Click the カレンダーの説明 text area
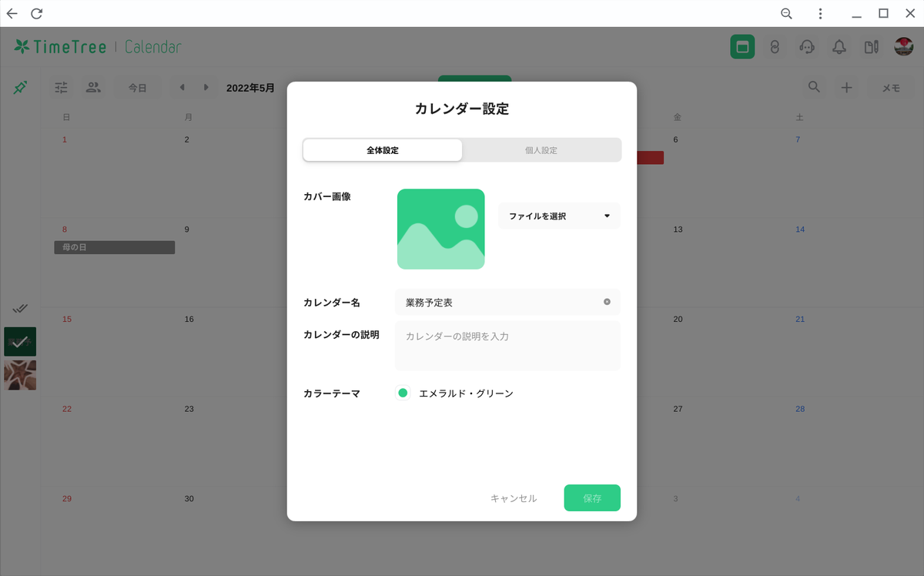Image resolution: width=924 pixels, height=576 pixels. click(507, 346)
